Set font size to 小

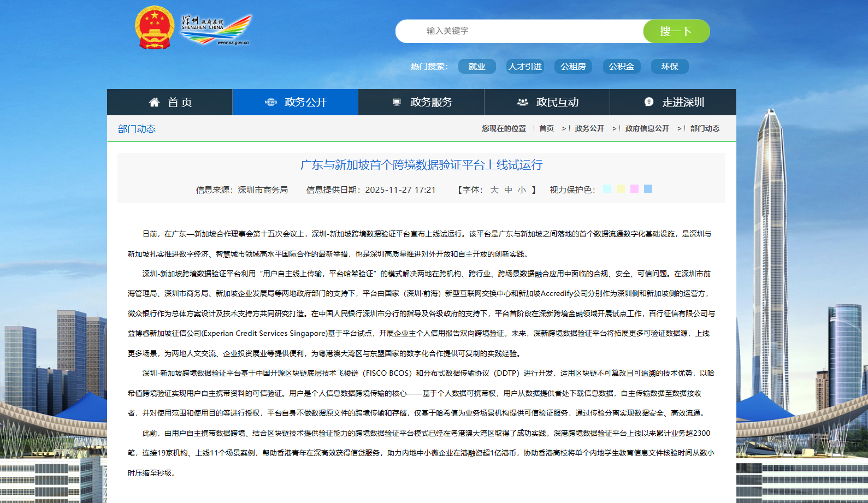point(522,190)
